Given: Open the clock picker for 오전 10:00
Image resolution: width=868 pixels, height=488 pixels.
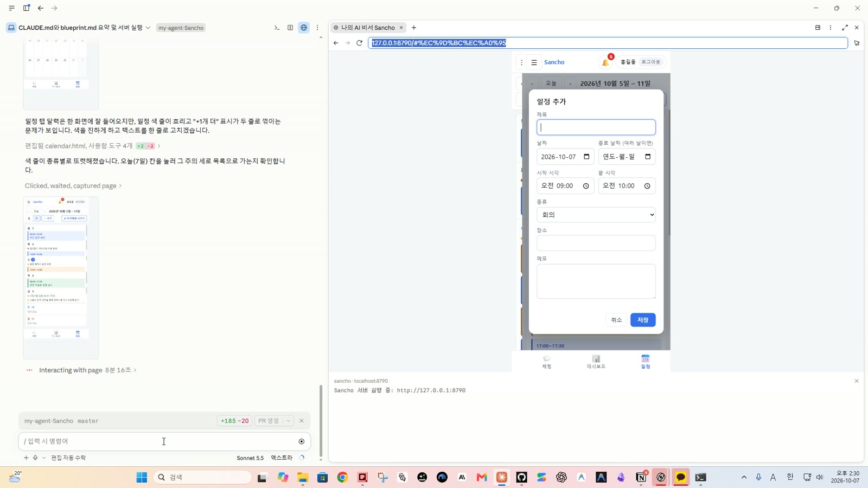Looking at the screenshot, I should point(647,186).
